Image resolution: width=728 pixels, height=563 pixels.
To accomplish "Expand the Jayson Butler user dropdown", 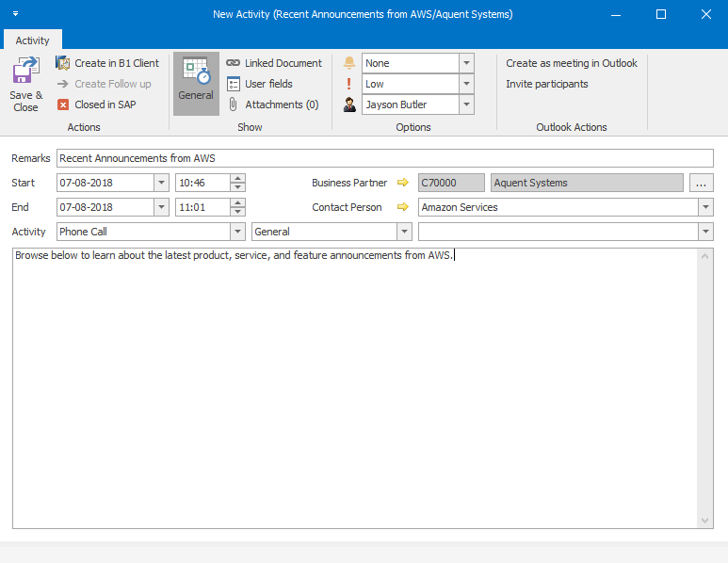I will click(x=466, y=105).
